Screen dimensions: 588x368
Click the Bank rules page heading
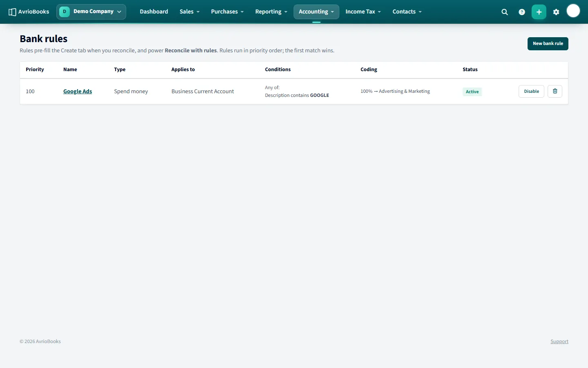[44, 39]
